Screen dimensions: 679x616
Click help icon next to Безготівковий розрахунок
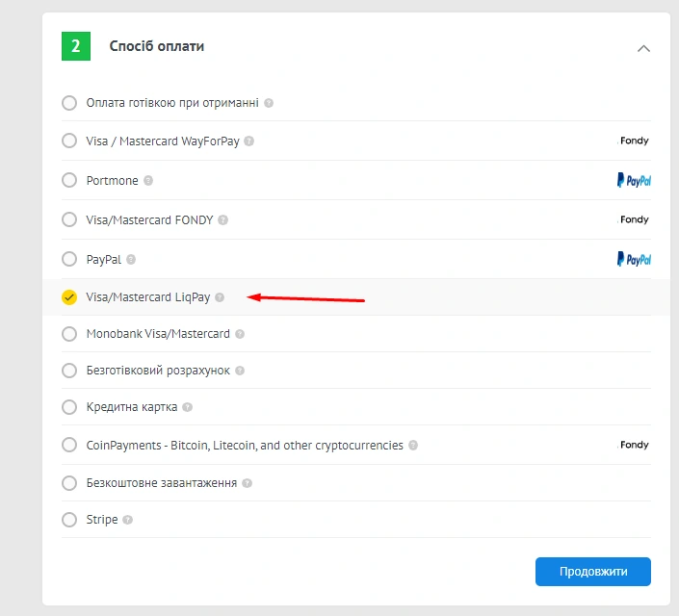(240, 371)
